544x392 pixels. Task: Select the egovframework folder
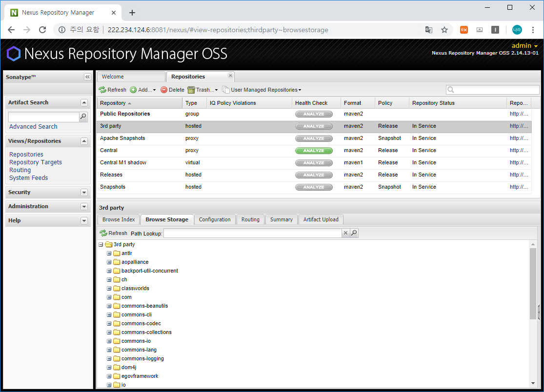140,376
